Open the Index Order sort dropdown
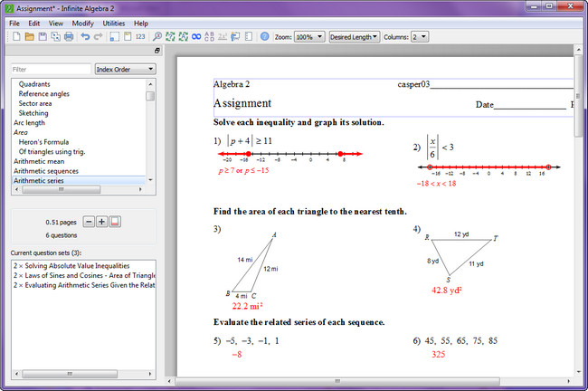The width and height of the screenshot is (588, 391). [125, 70]
